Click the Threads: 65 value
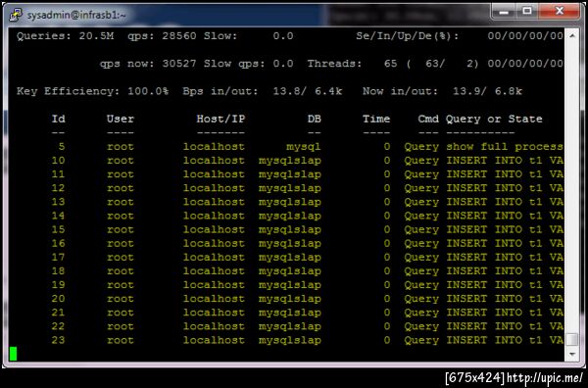The height and width of the screenshot is (388, 588). pyautogui.click(x=352, y=64)
